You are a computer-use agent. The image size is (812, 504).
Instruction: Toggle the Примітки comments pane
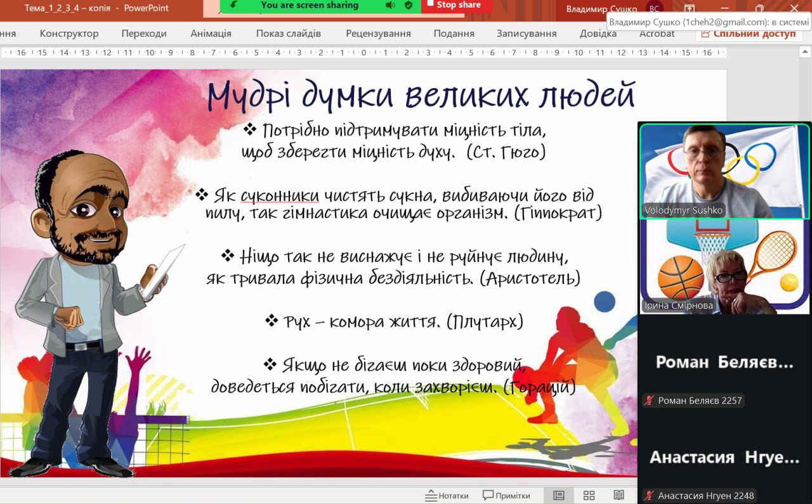(506, 495)
